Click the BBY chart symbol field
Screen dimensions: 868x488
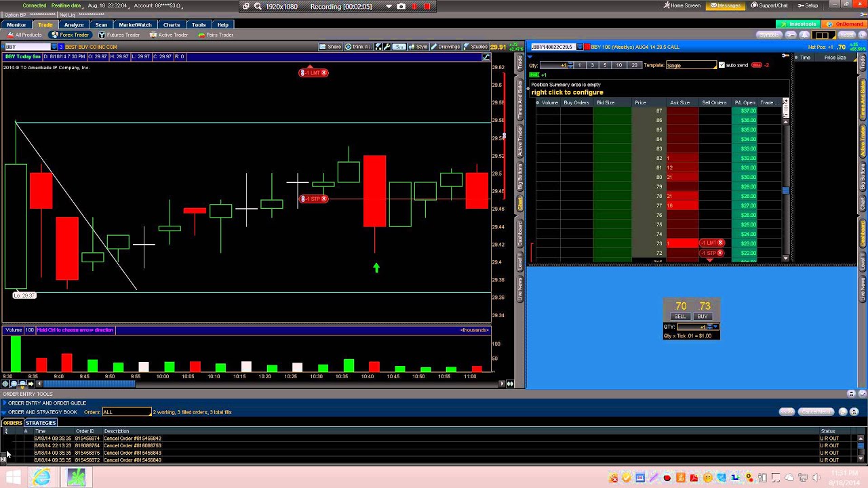26,47
